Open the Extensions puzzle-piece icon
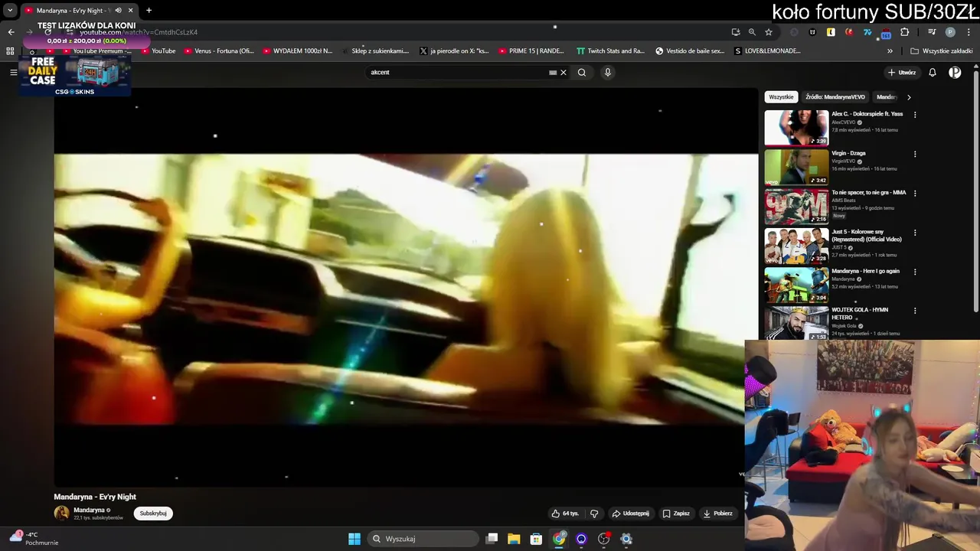The height and width of the screenshot is (551, 980). click(x=905, y=32)
